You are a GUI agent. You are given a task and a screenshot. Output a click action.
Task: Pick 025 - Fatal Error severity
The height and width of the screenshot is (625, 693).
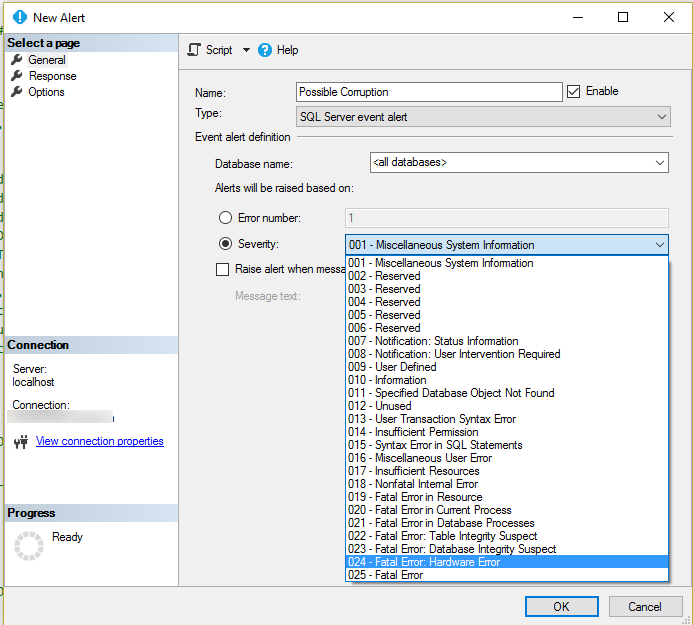506,575
